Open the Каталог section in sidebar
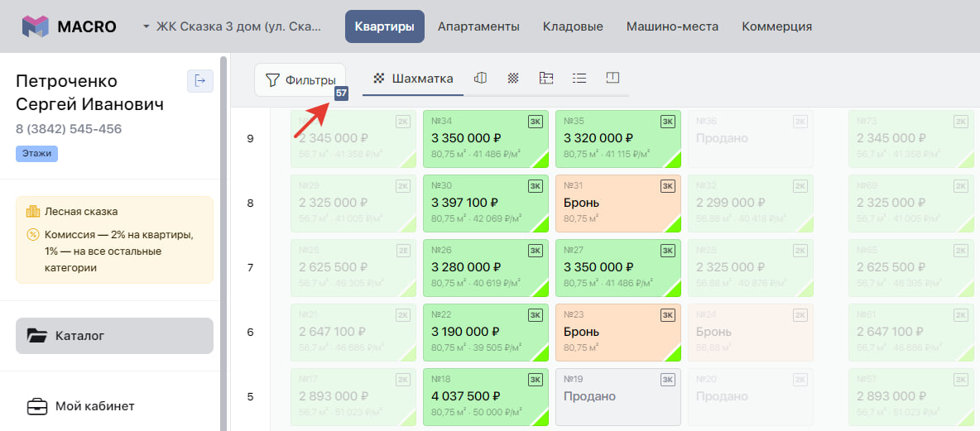The width and height of the screenshot is (980, 431). pos(114,336)
